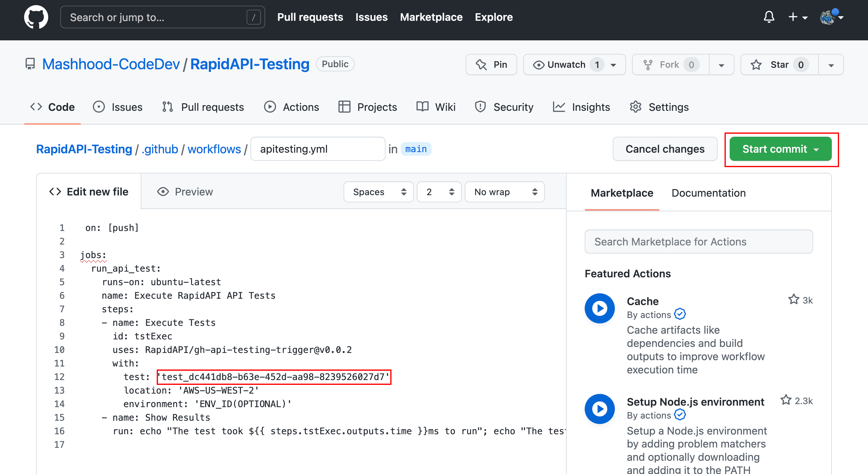The height and width of the screenshot is (474, 868).
Task: Open Explore in top navigation
Action: tap(494, 17)
